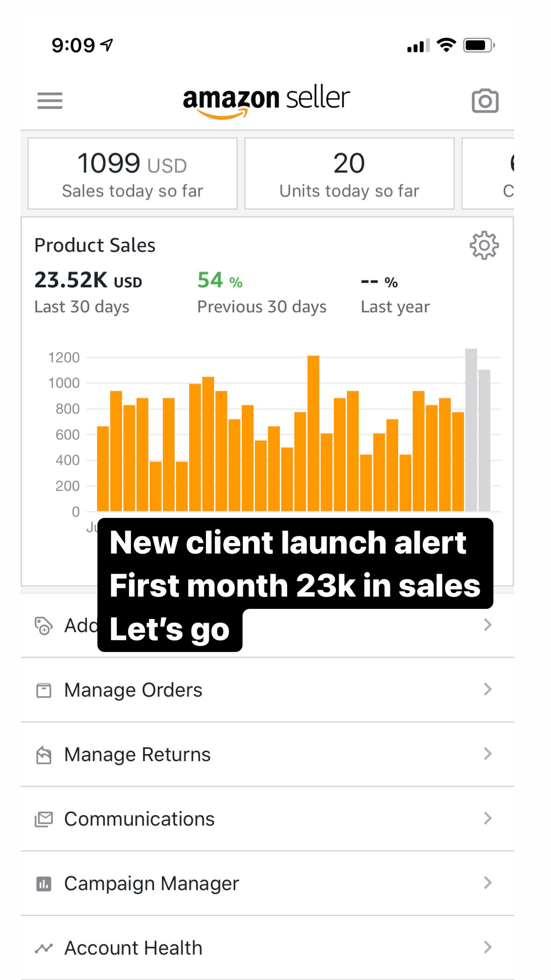The width and height of the screenshot is (551, 980).
Task: Expand Communications chevron arrow
Action: pos(487,818)
